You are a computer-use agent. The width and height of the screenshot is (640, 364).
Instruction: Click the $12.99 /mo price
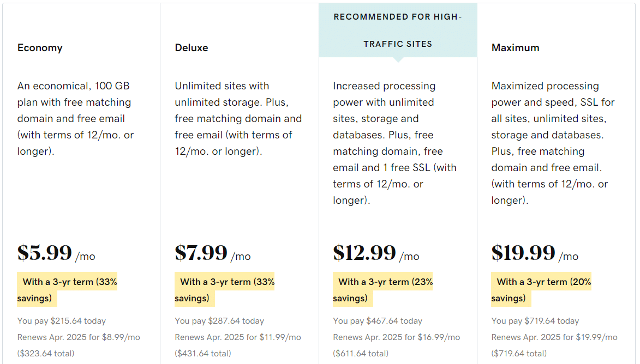(376, 253)
